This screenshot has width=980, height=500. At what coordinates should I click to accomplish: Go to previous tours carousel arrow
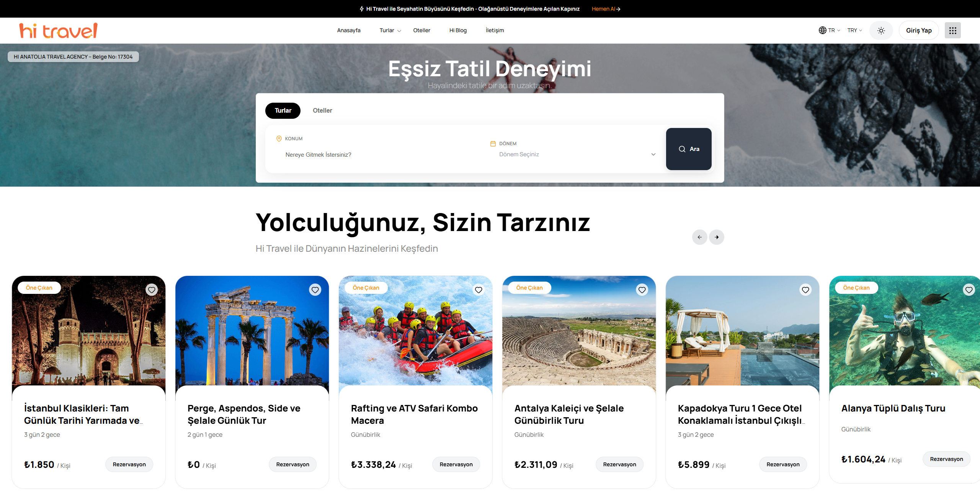pyautogui.click(x=699, y=237)
